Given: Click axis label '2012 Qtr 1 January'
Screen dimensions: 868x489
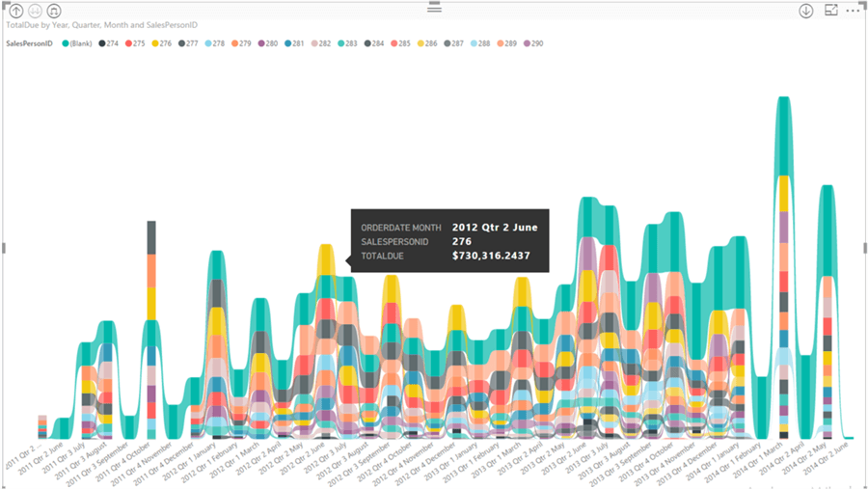Looking at the screenshot, I should coord(191,461).
